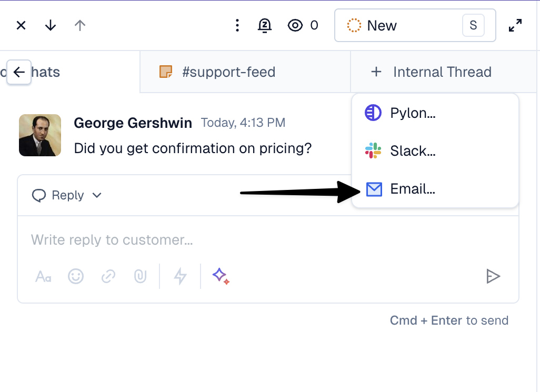The width and height of the screenshot is (540, 392).
Task: Click the back arrow button
Action: pos(19,72)
